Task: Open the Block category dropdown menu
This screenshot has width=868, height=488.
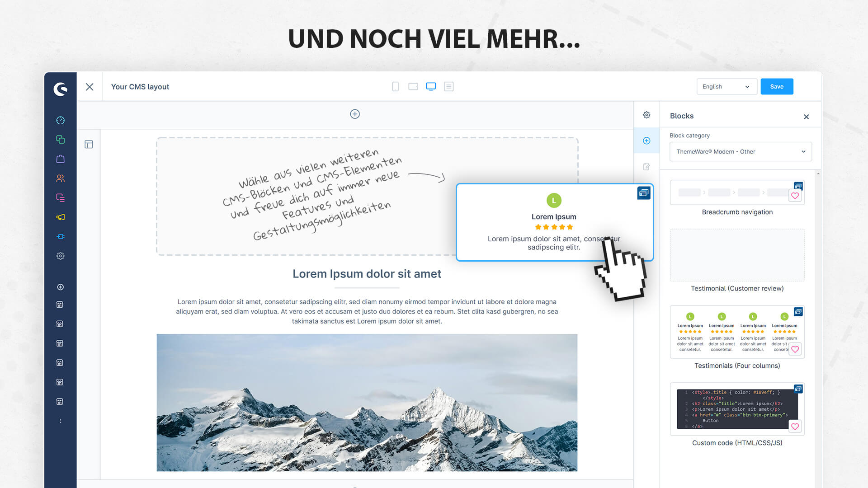Action: [x=739, y=151]
